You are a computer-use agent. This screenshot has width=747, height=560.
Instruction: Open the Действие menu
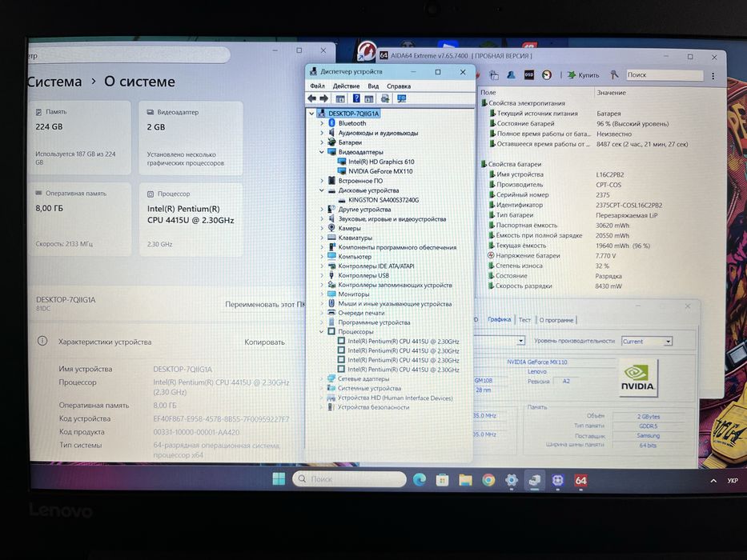(347, 86)
